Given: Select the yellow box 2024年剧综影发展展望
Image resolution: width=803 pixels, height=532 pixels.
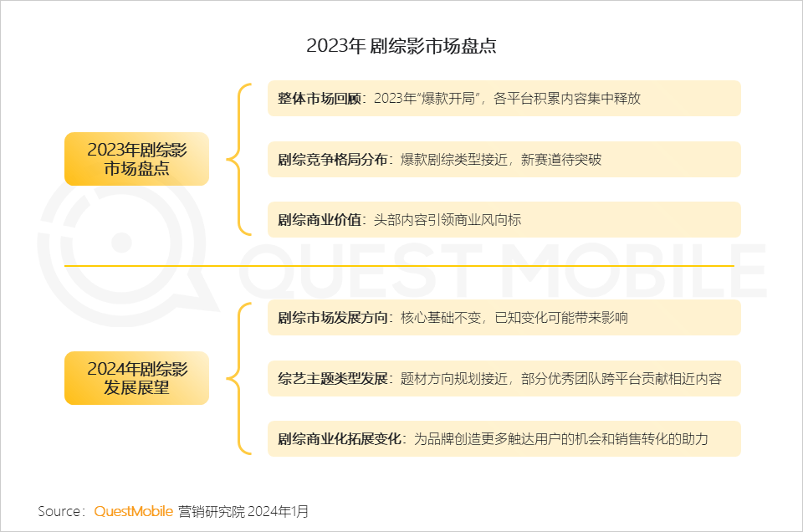Looking at the screenshot, I should tap(136, 378).
